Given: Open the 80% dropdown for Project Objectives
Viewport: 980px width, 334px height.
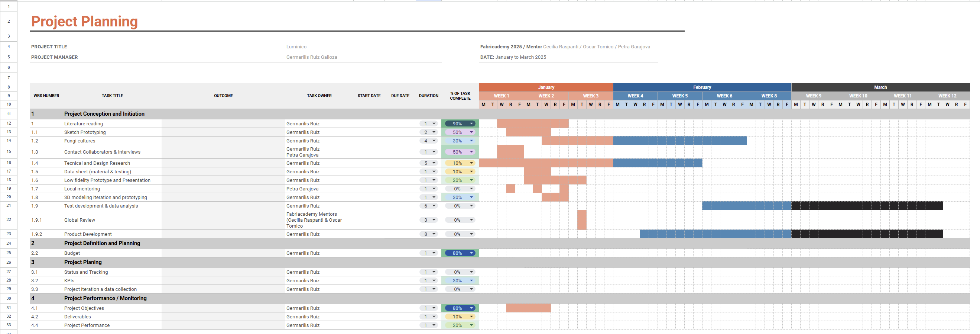Looking at the screenshot, I should [460, 308].
